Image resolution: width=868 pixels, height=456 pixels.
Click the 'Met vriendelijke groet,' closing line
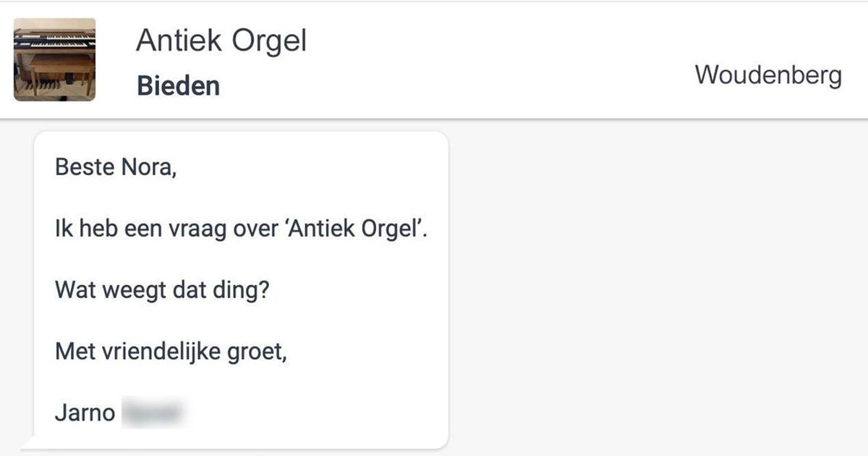click(x=172, y=352)
